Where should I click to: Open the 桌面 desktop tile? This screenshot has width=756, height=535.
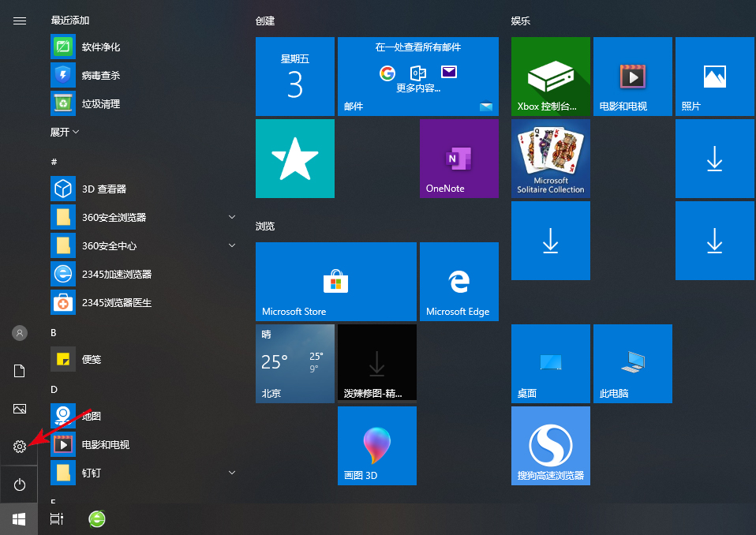click(551, 364)
